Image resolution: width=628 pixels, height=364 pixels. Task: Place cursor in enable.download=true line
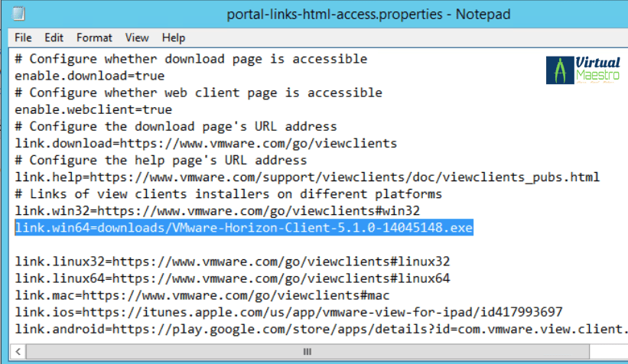89,76
